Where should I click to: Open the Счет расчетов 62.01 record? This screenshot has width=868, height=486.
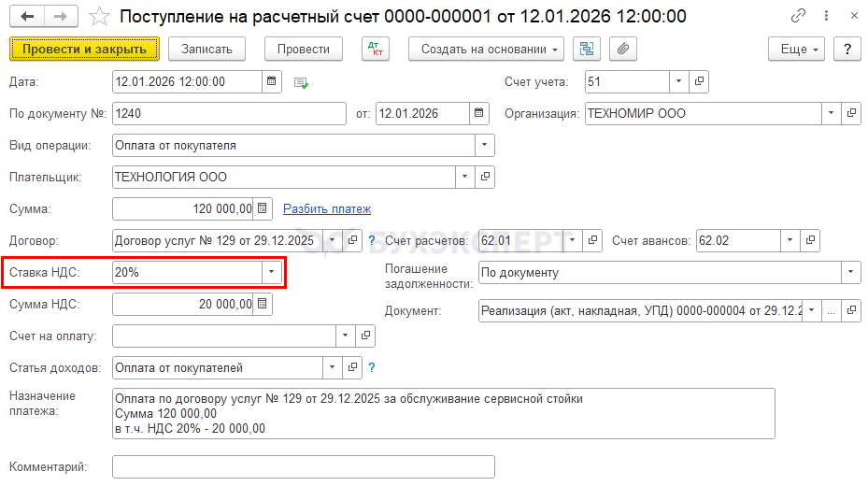[x=592, y=240]
